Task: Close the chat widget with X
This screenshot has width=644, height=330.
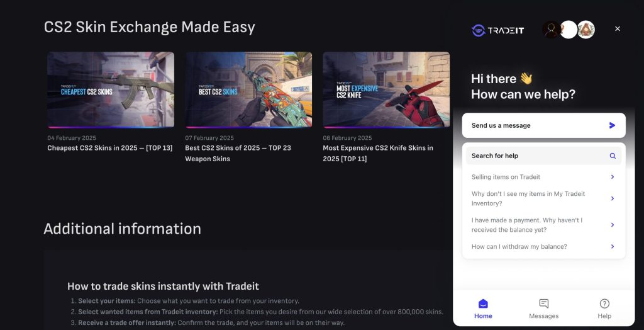Action: [618, 29]
